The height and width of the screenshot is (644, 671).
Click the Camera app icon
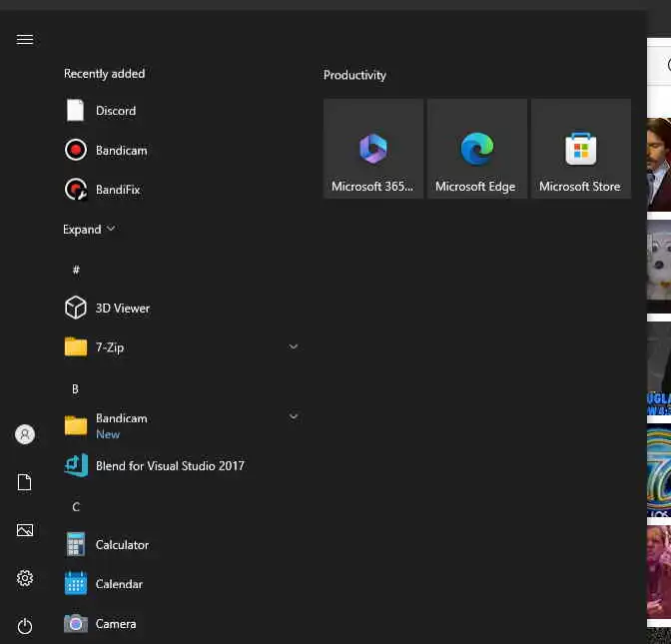tap(76, 623)
